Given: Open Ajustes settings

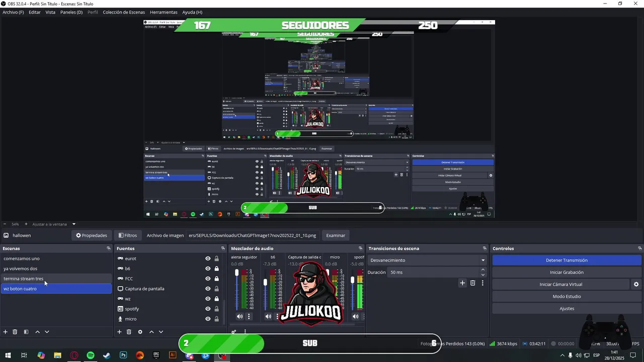Looking at the screenshot, I should coord(567,309).
